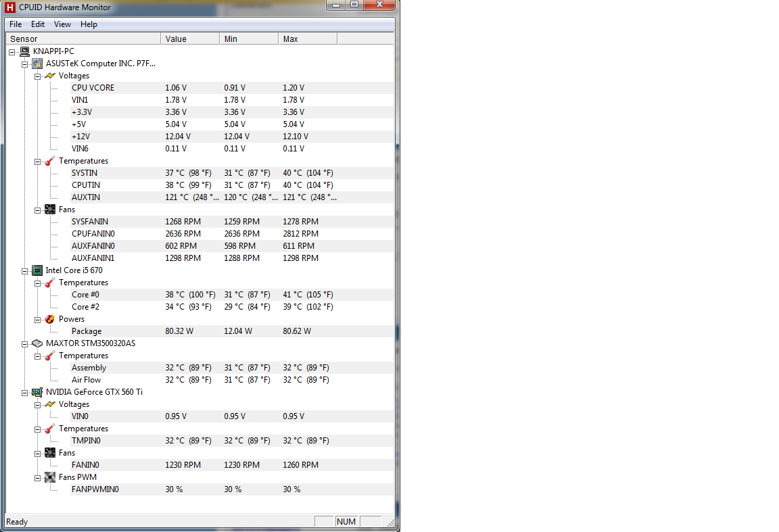The image size is (779, 532).
Task: Collapse the NVIDIA Temperatures group
Action: point(37,430)
